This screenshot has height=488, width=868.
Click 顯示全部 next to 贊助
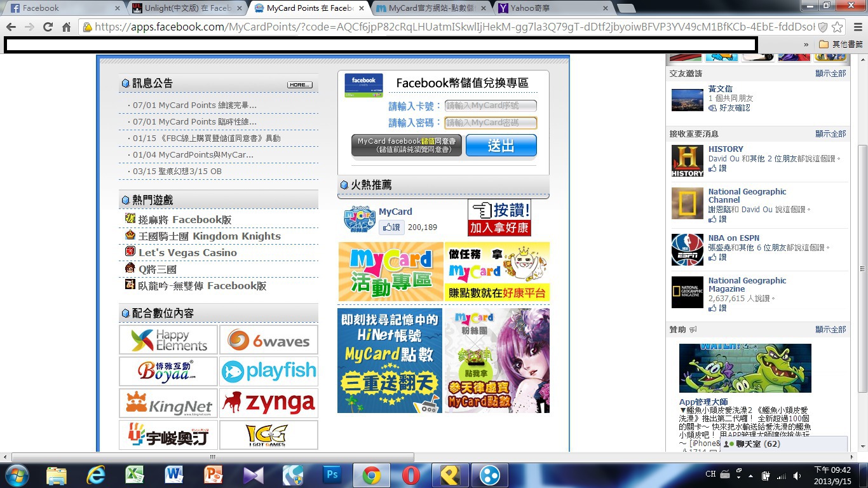(831, 330)
